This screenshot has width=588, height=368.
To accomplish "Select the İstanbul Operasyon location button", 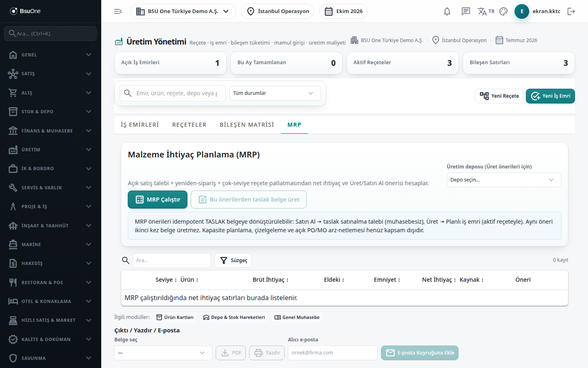I will [278, 11].
